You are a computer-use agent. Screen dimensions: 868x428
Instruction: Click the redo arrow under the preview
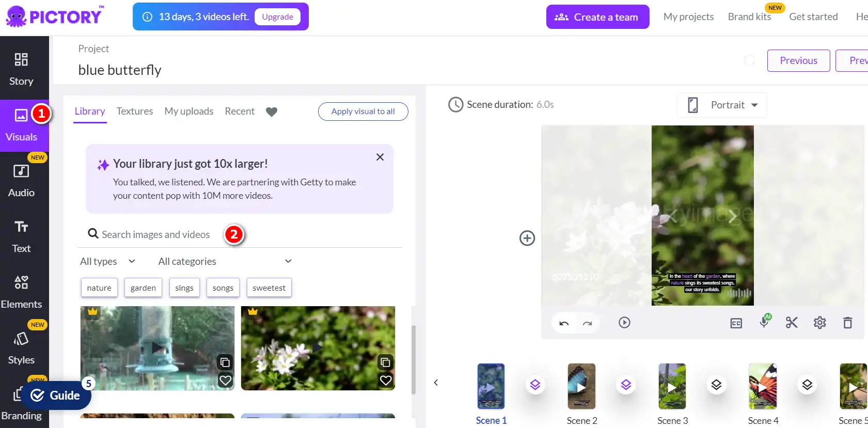click(x=587, y=323)
